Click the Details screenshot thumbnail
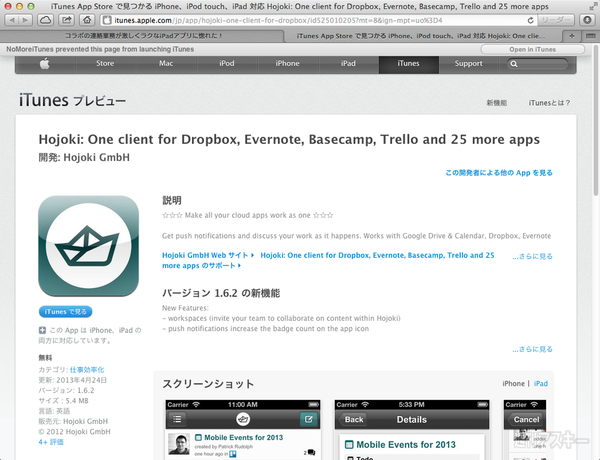 pyautogui.click(x=412, y=430)
